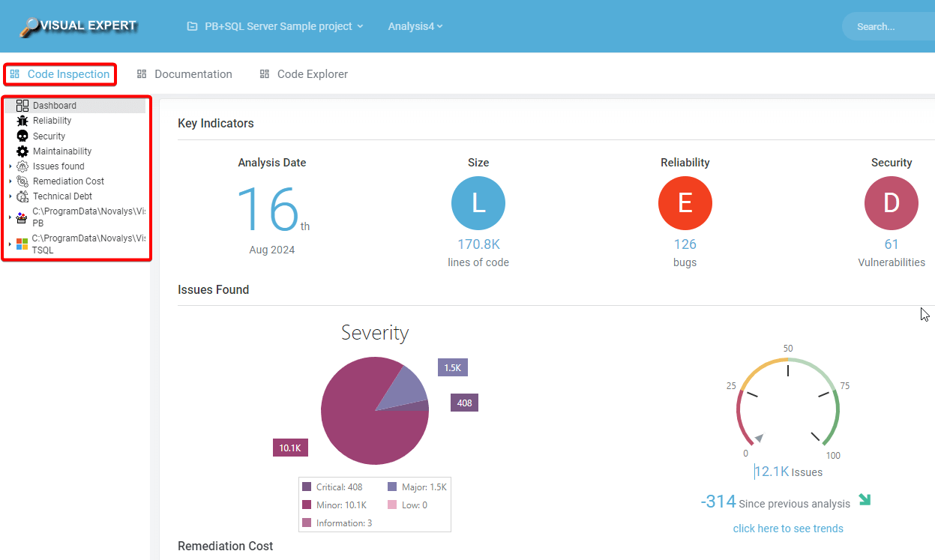Viewport: 935px width, 560px height.
Task: Click the folder icon beside project name
Action: click(193, 26)
